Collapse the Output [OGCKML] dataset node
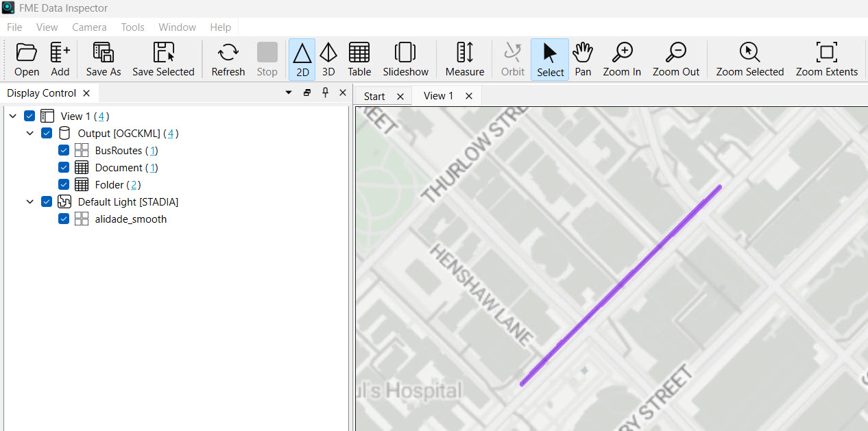 click(30, 134)
